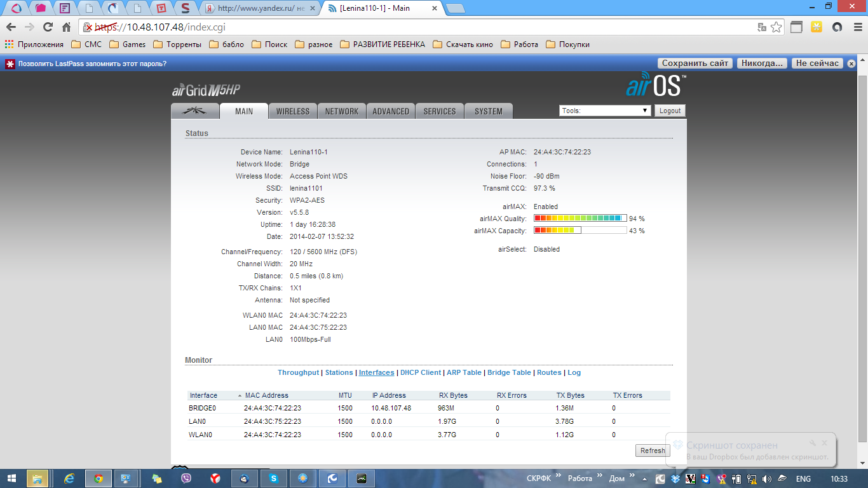This screenshot has width=868, height=488.
Task: Click the browser back arrow
Action: pos(11,27)
